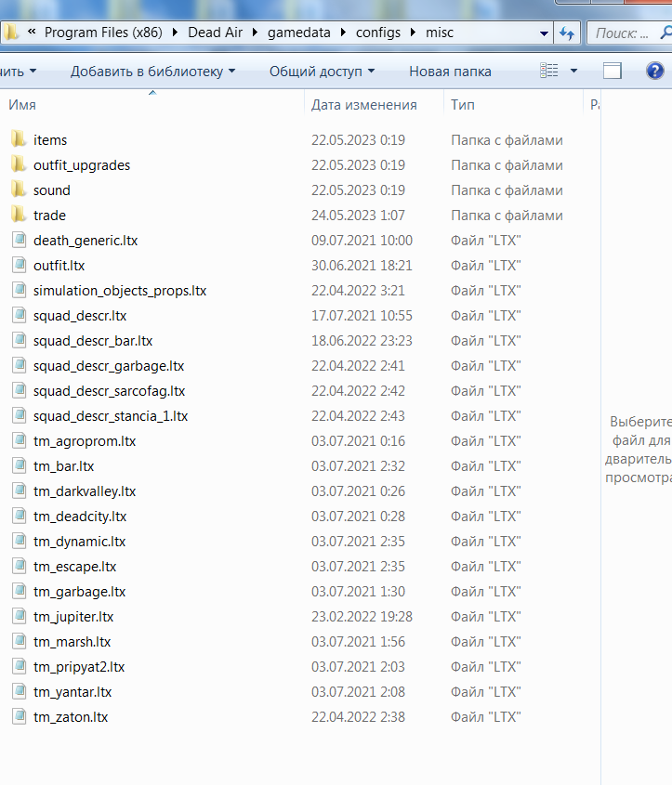Image resolution: width=672 pixels, height=785 pixels.
Task: Click the date 30.06.2021 18:21 cell
Action: (x=362, y=266)
